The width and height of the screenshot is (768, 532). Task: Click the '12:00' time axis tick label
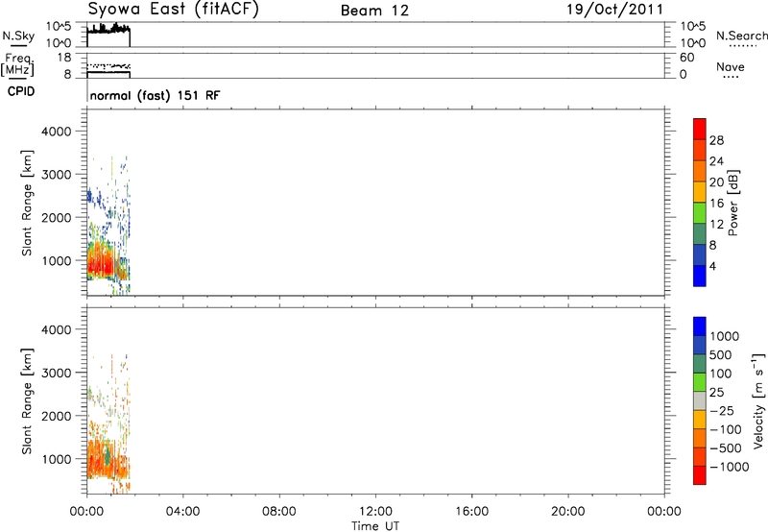pyautogui.click(x=375, y=512)
